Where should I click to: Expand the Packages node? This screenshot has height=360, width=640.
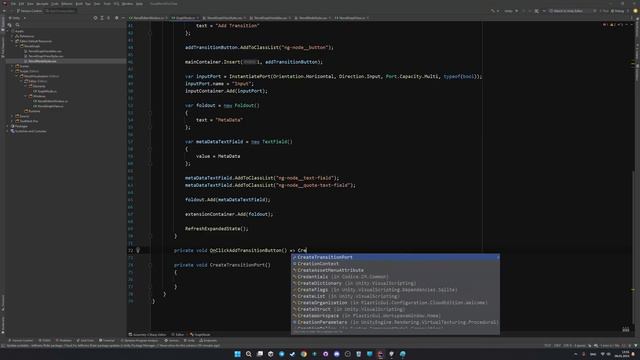(8, 126)
